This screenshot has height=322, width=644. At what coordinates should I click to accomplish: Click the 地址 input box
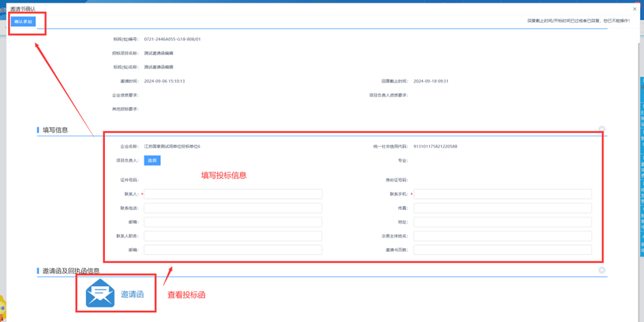tap(502, 222)
